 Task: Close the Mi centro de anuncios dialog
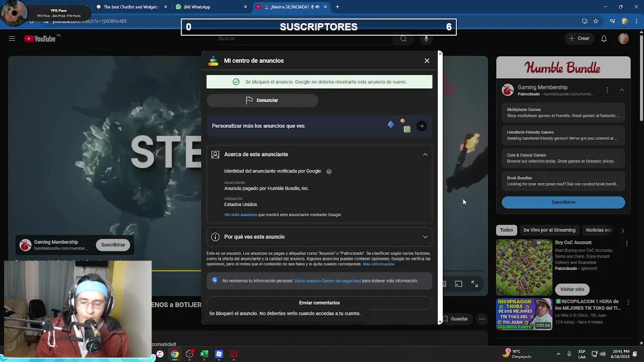427,61
